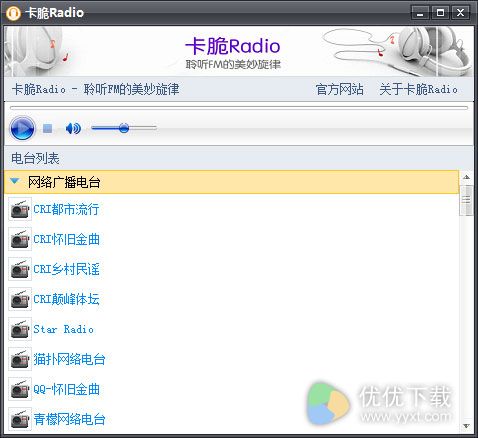The image size is (478, 438).
Task: Click the scrollbar down arrow
Action: (x=466, y=426)
